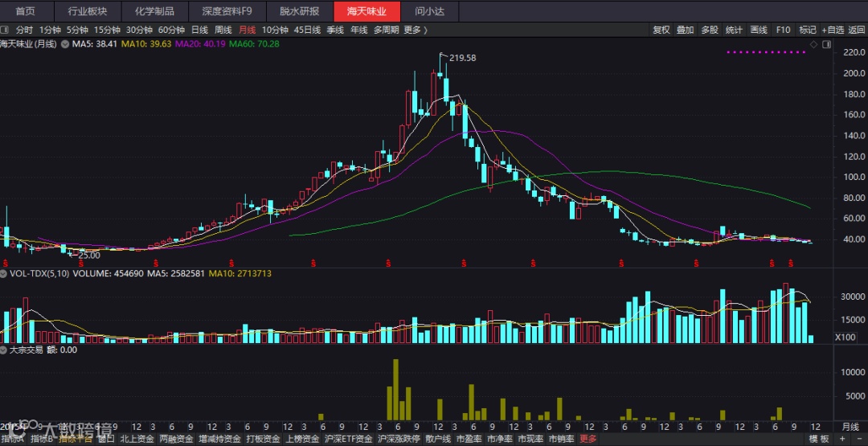Image resolution: width=868 pixels, height=446 pixels.
Task: Click the 返回 button
Action: click(857, 30)
